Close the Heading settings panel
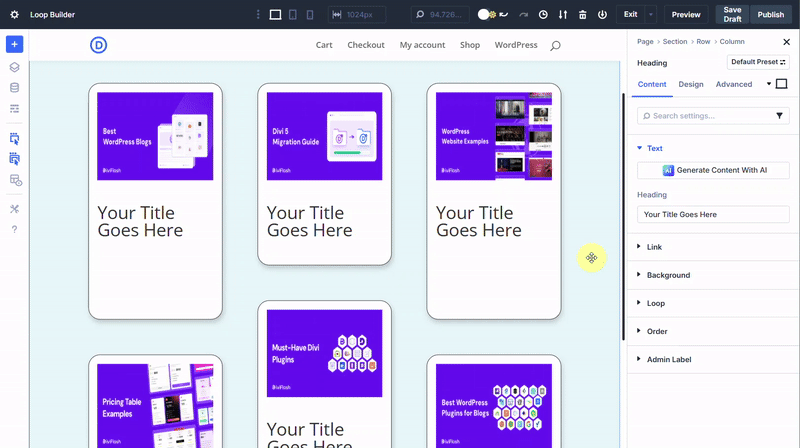 coord(786,42)
